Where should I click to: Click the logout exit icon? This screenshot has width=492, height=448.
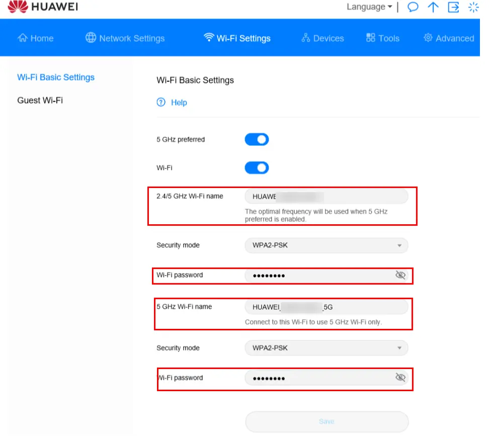[x=453, y=7]
